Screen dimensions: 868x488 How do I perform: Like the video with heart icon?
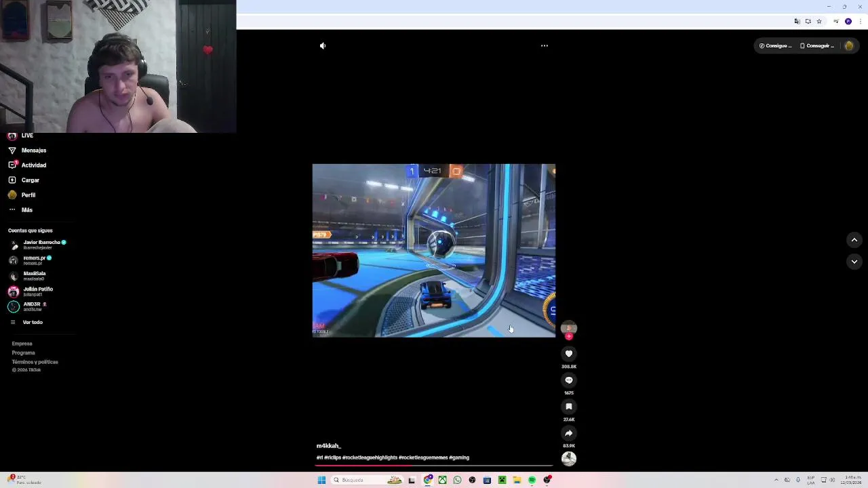(x=569, y=354)
